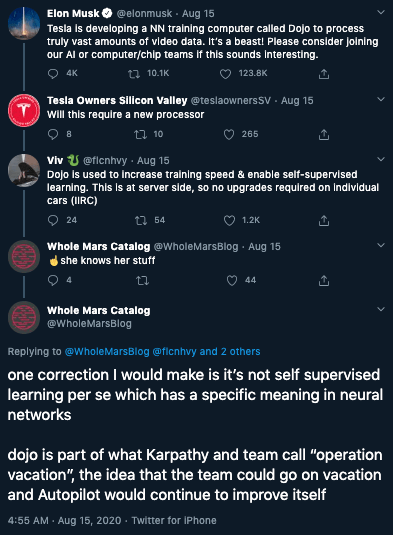Share Elon Musk's tweet via share icon
Viewport: 393px width, 535px height.
pyautogui.click(x=324, y=74)
